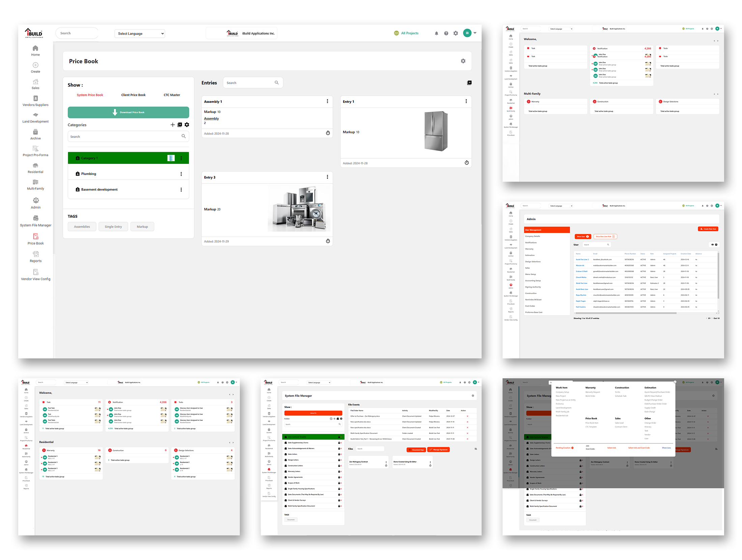Toggle the Assemblies tag filter
The width and height of the screenshot is (742, 560).
82,227
